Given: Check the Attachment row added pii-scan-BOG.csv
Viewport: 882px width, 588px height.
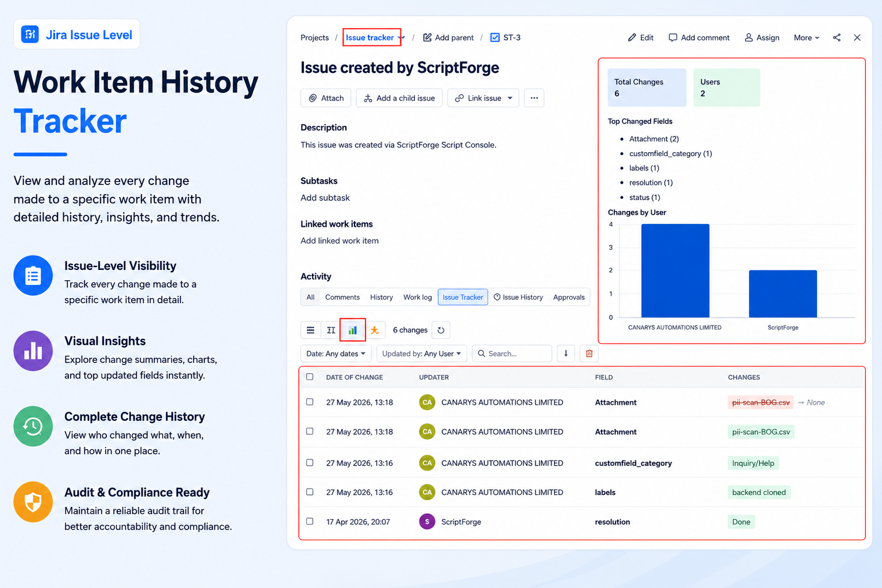Looking at the screenshot, I should coord(310,431).
